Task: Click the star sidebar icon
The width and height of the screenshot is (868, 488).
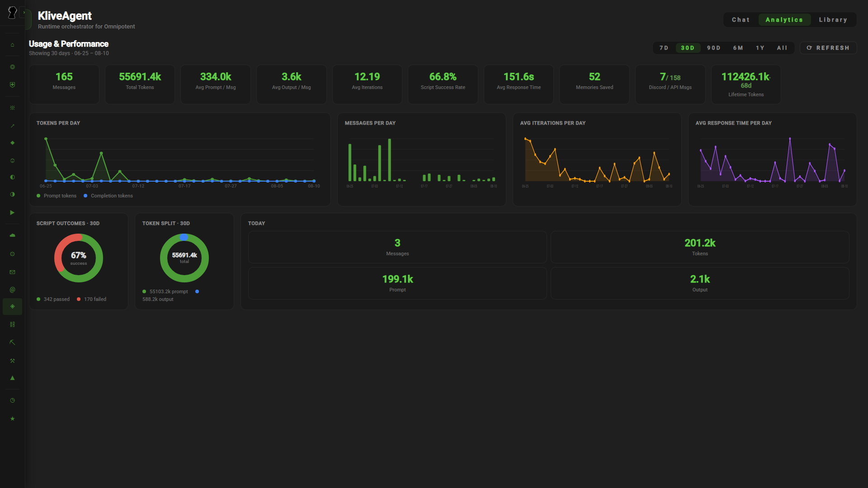Action: tap(12, 418)
